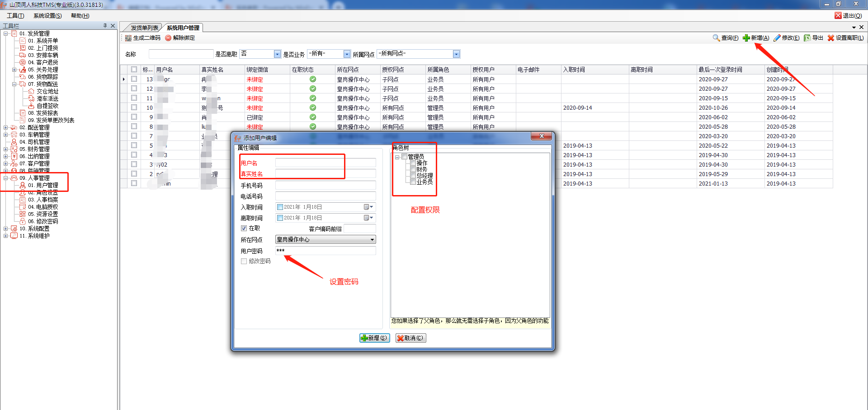Screen dimensions: 868x410
Task: Check the 管理员 role checkbox
Action: tap(404, 157)
